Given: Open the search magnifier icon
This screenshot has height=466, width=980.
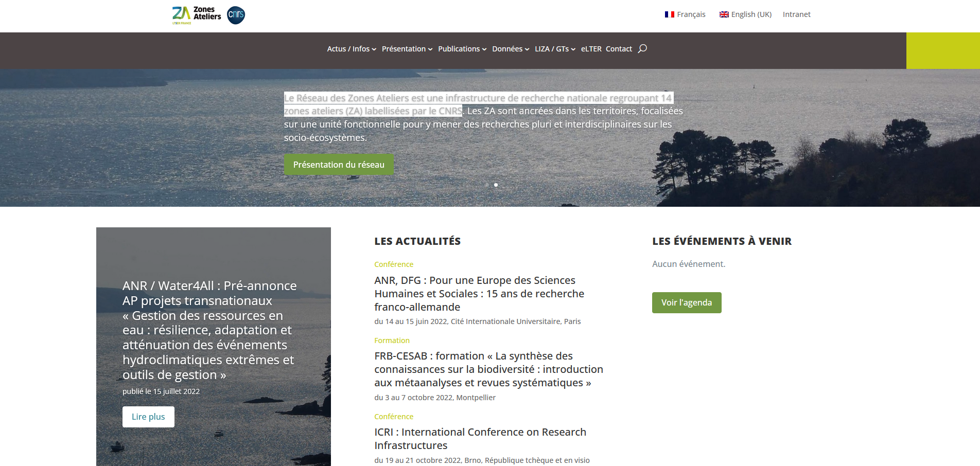Looking at the screenshot, I should click(642, 49).
